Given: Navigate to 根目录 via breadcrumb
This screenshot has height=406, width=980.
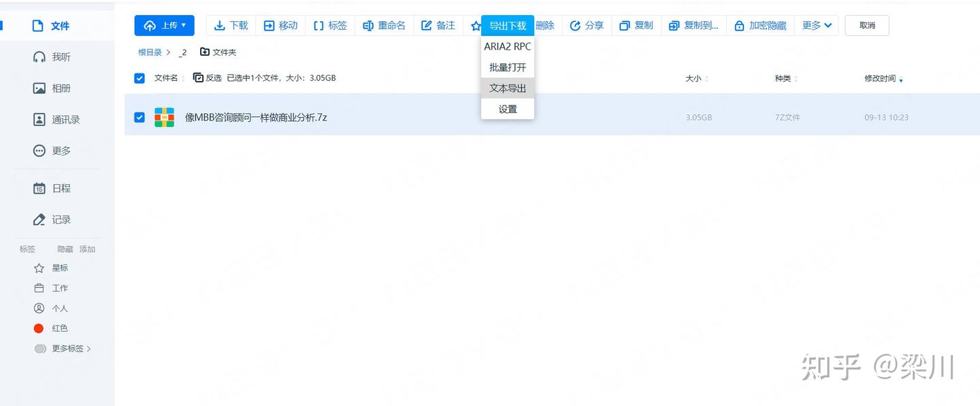Looking at the screenshot, I should [x=149, y=51].
